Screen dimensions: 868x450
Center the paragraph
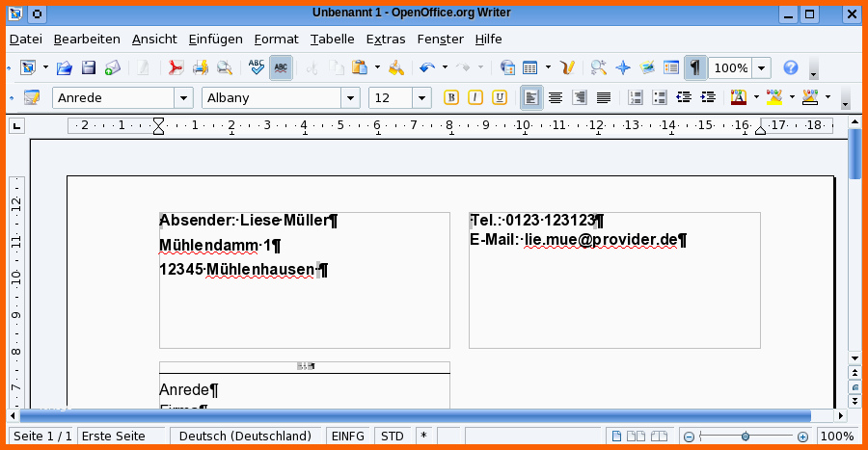pos(556,98)
